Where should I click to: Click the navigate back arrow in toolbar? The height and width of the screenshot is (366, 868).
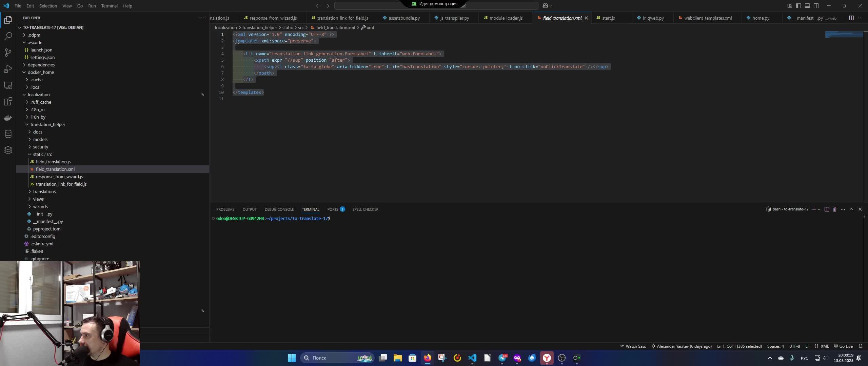[317, 5]
